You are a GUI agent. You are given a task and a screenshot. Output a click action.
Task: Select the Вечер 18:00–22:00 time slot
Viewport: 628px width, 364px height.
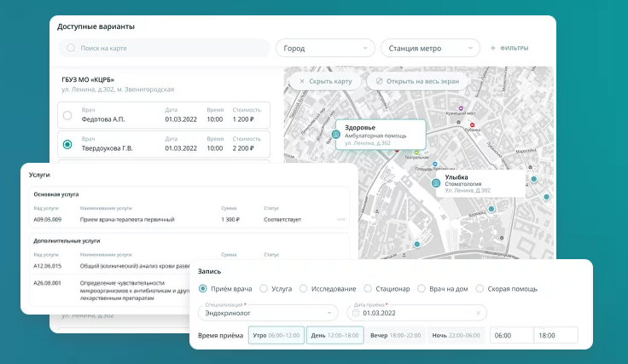[x=395, y=336]
